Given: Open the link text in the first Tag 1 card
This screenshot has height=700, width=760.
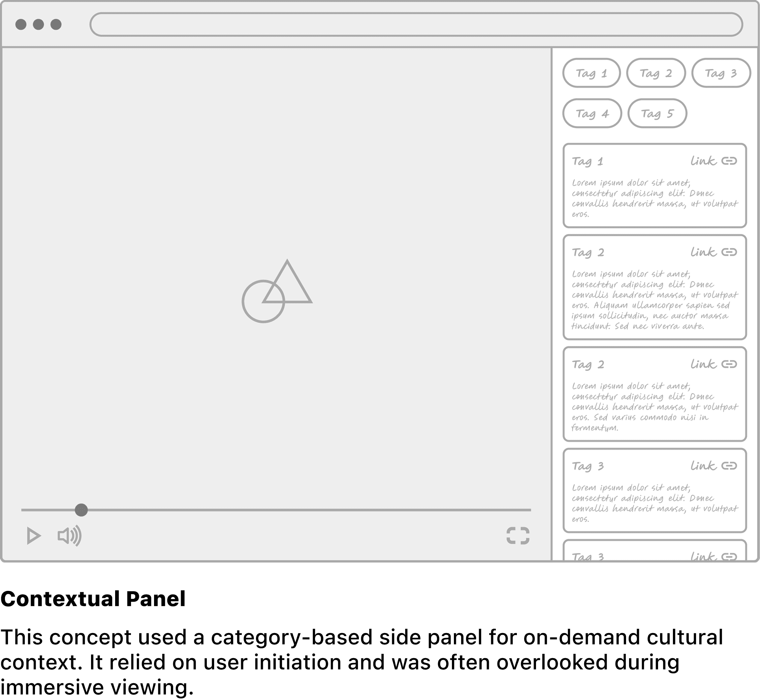Looking at the screenshot, I should click(703, 161).
